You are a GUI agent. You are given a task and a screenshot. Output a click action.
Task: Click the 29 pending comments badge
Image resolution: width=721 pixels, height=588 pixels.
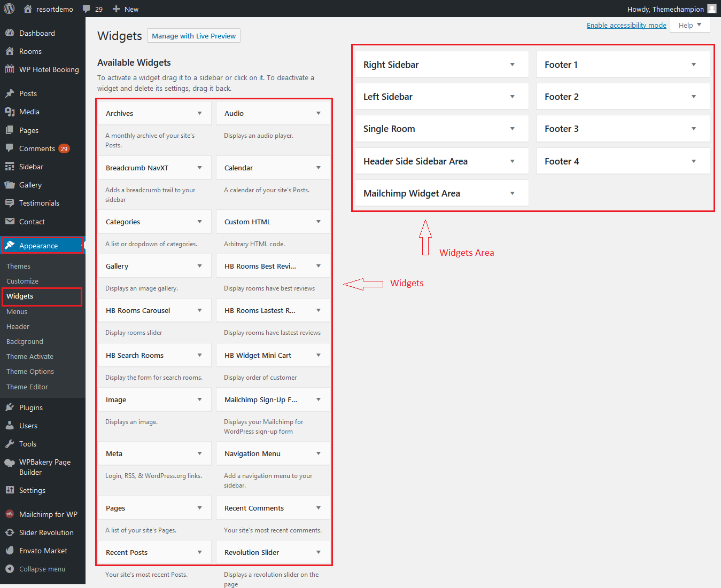click(64, 148)
